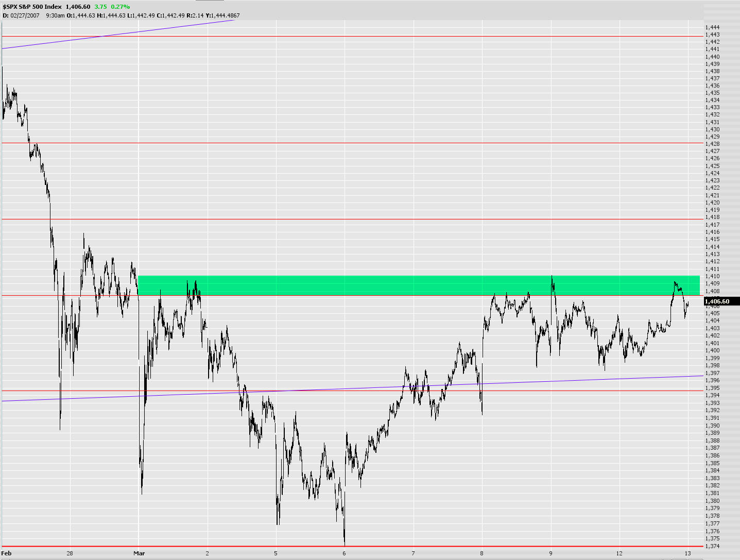Click the low value L:1,442.49
This screenshot has height=560, width=740.
(x=141, y=15)
